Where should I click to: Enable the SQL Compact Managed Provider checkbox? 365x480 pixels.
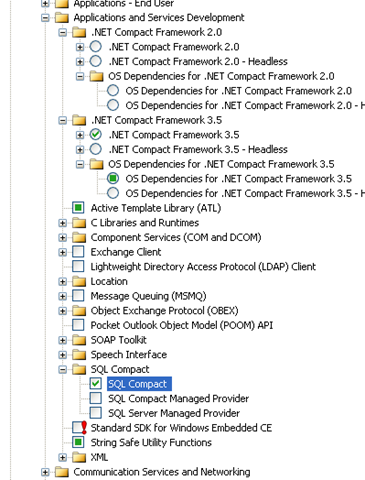[x=96, y=398]
